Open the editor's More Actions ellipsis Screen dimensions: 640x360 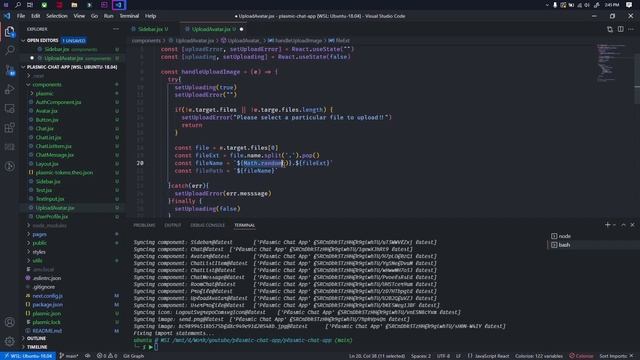[x=631, y=29]
